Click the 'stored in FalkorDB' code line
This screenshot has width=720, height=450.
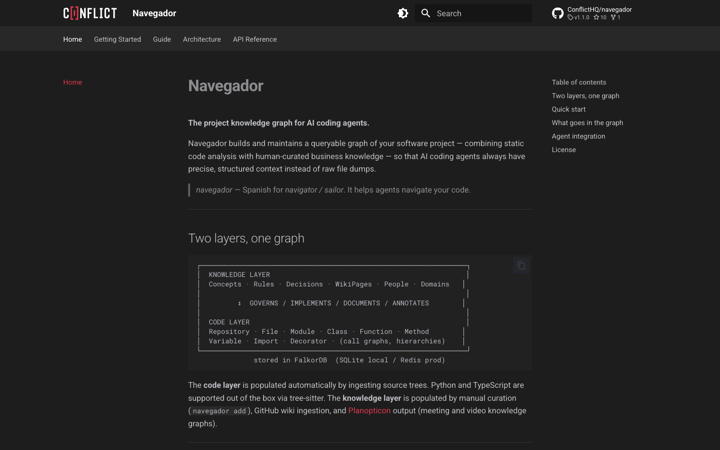(349, 360)
